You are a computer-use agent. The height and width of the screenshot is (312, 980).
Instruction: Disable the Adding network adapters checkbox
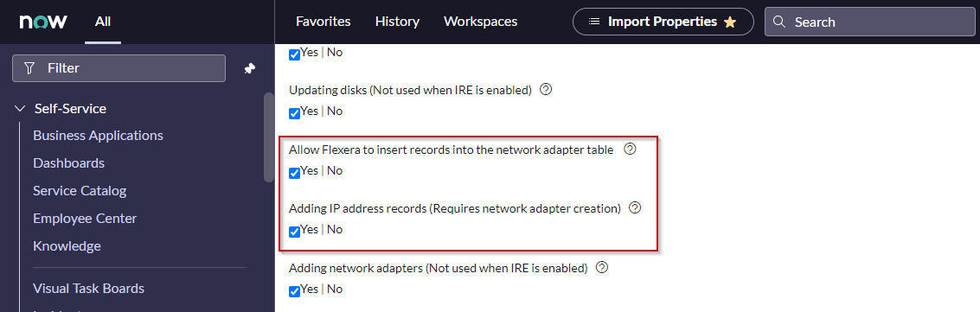[x=294, y=291]
